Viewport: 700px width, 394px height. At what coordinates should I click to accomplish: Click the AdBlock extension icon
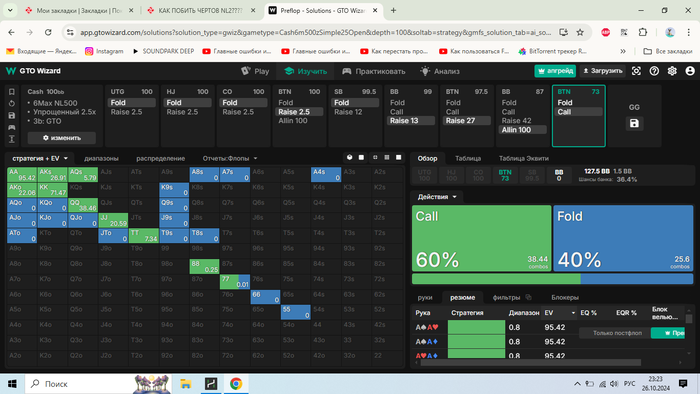pos(605,32)
